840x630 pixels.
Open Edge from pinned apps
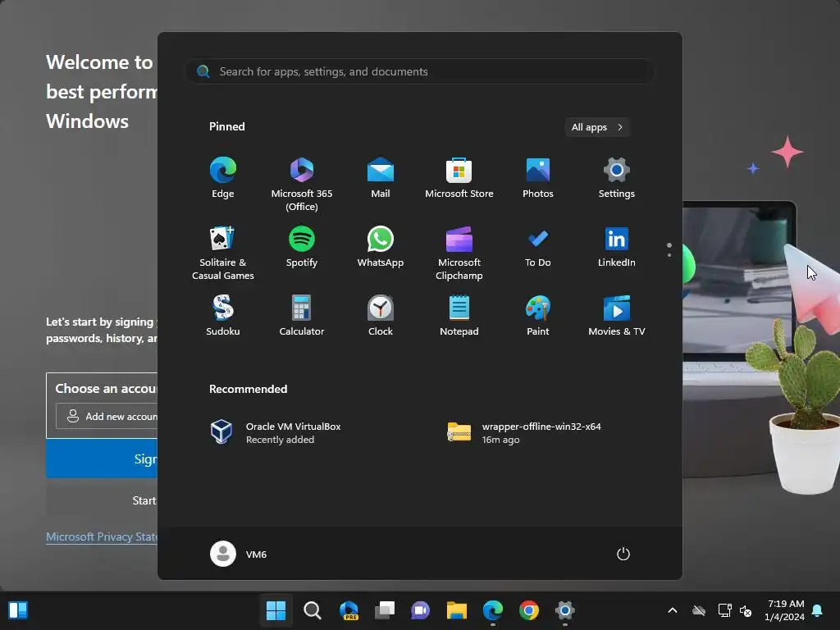tap(223, 178)
